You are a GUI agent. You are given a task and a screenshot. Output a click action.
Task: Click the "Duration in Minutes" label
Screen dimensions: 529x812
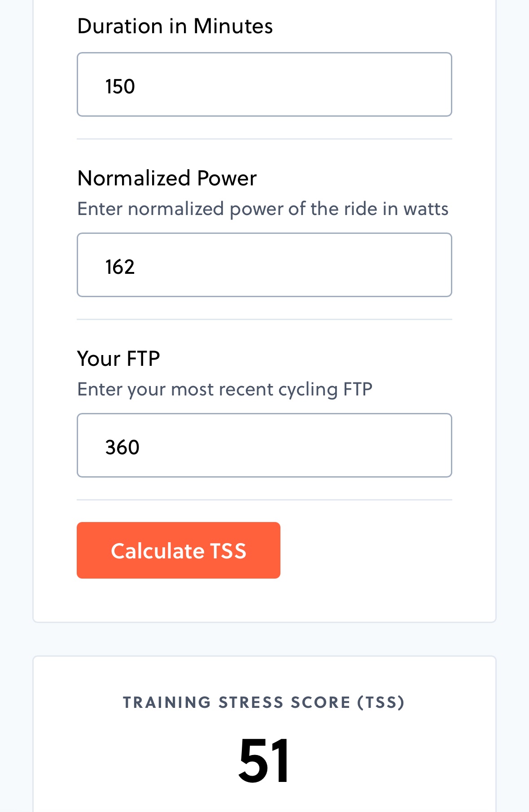(175, 26)
